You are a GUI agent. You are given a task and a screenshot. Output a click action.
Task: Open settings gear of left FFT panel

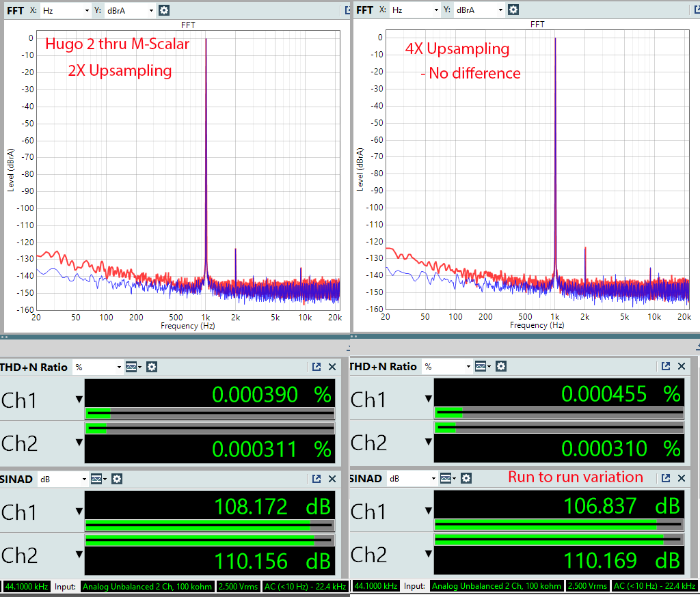(x=164, y=10)
